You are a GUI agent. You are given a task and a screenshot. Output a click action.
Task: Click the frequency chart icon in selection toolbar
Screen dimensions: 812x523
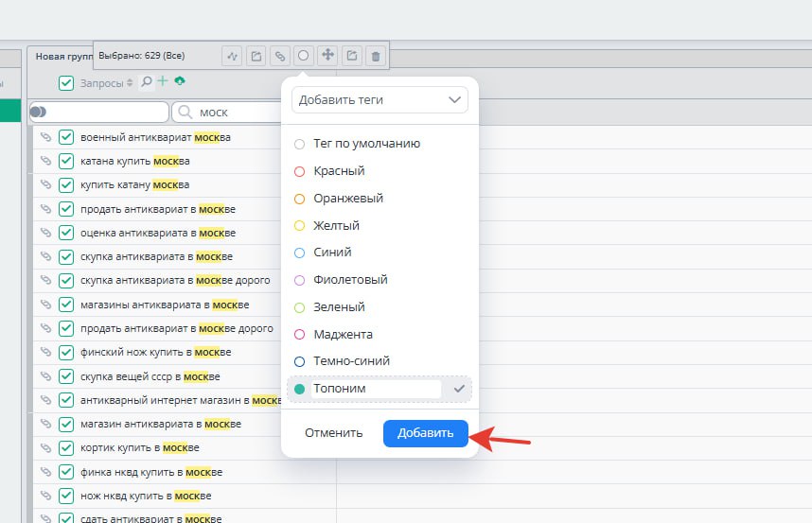[232, 56]
